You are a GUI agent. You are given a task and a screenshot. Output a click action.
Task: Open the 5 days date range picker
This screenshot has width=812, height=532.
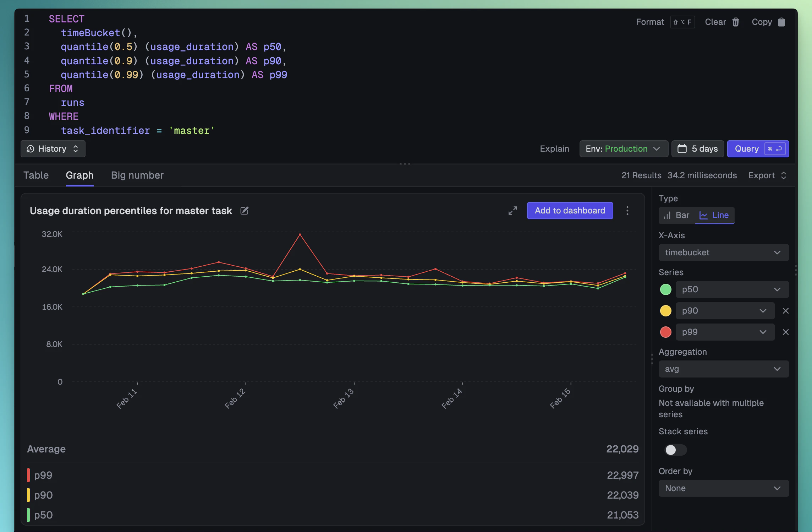697,149
